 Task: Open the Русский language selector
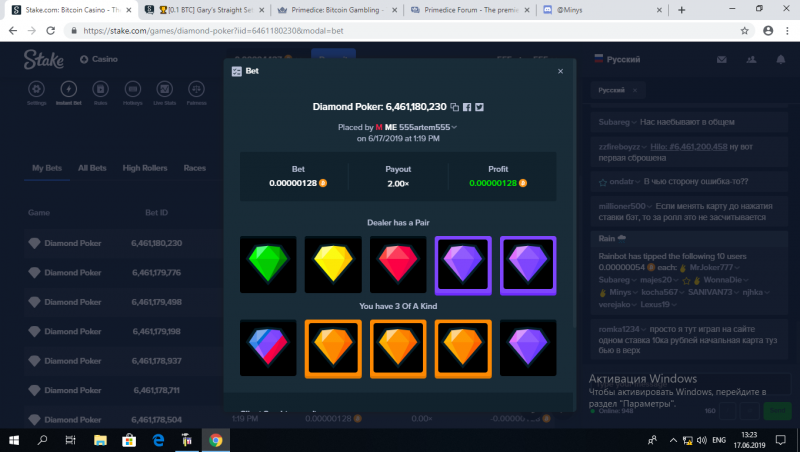(617, 59)
